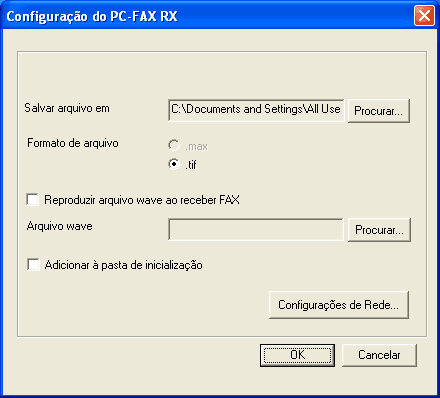Click the .tif option label text
The height and width of the screenshot is (398, 440).
[x=191, y=164]
